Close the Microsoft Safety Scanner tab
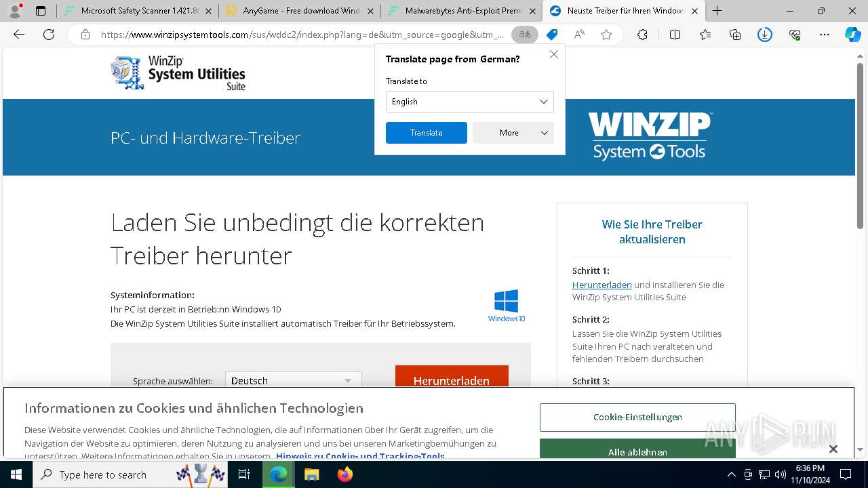The height and width of the screenshot is (488, 868). (x=208, y=11)
